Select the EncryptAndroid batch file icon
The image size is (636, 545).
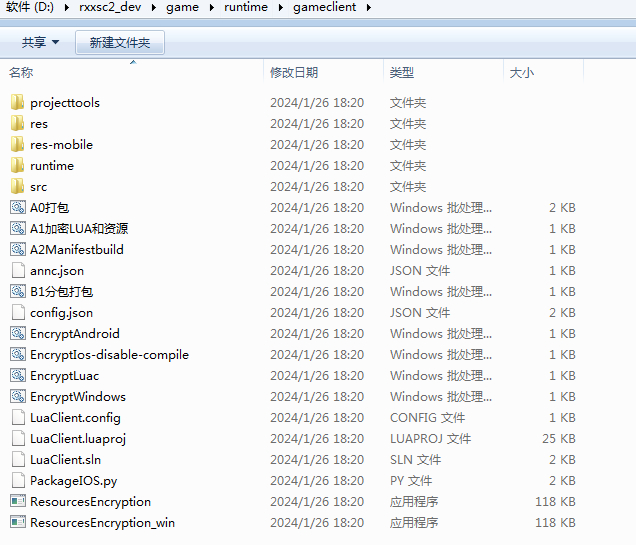[x=17, y=333]
